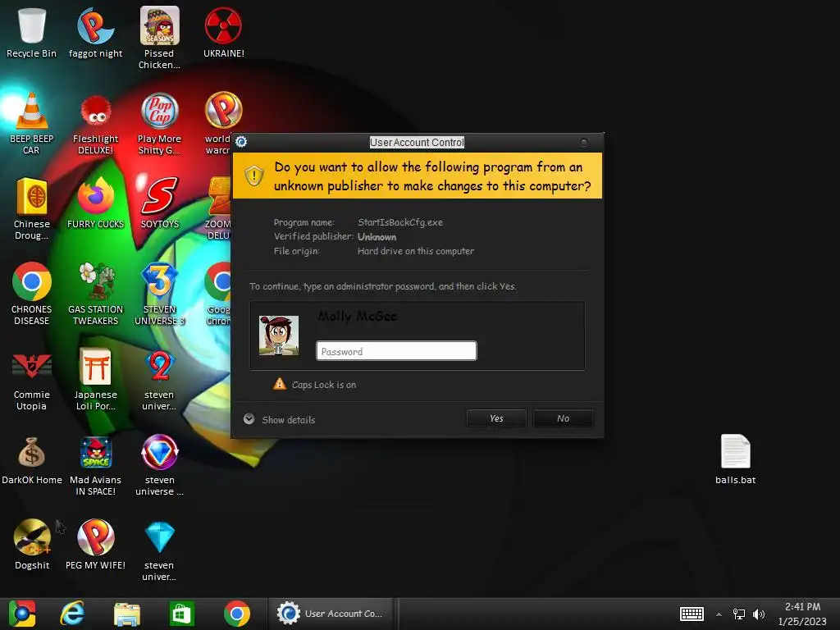This screenshot has width=840, height=630.
Task: Open the Start button on the taskbar
Action: tap(22, 614)
